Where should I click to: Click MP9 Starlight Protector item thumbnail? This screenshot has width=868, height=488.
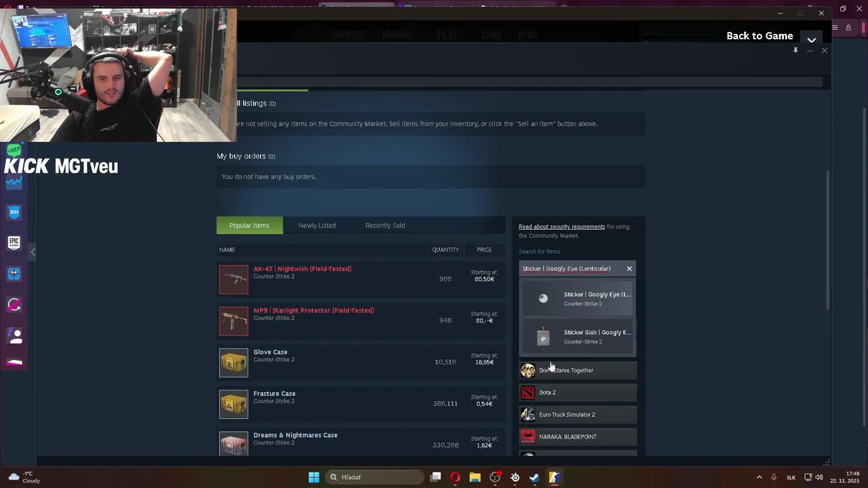(234, 321)
